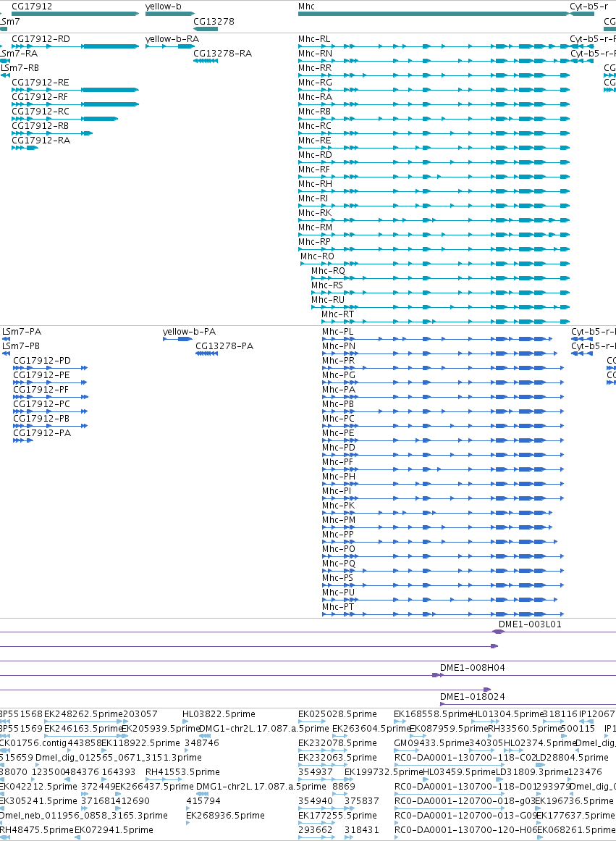Click the Mhc-PM protein label
The image size is (616, 841).
point(339,520)
